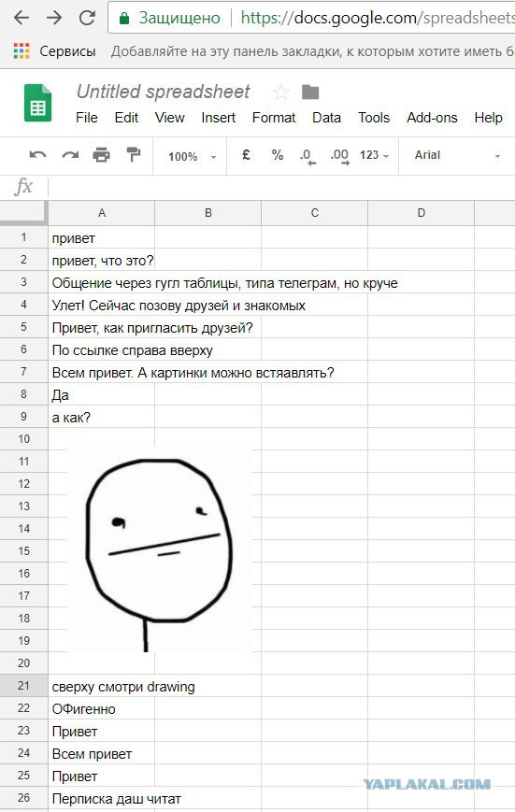Viewport: 515px width, 812px height.
Task: Click the cell containing 'ОФигенно'
Action: coord(102,708)
